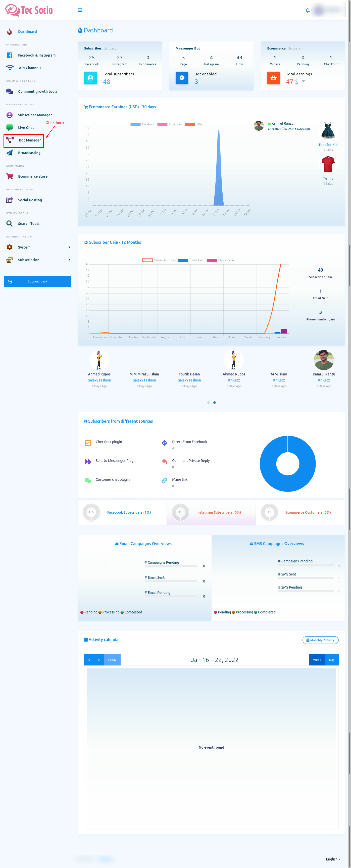Open Subscriber Manager menu item

coord(35,115)
